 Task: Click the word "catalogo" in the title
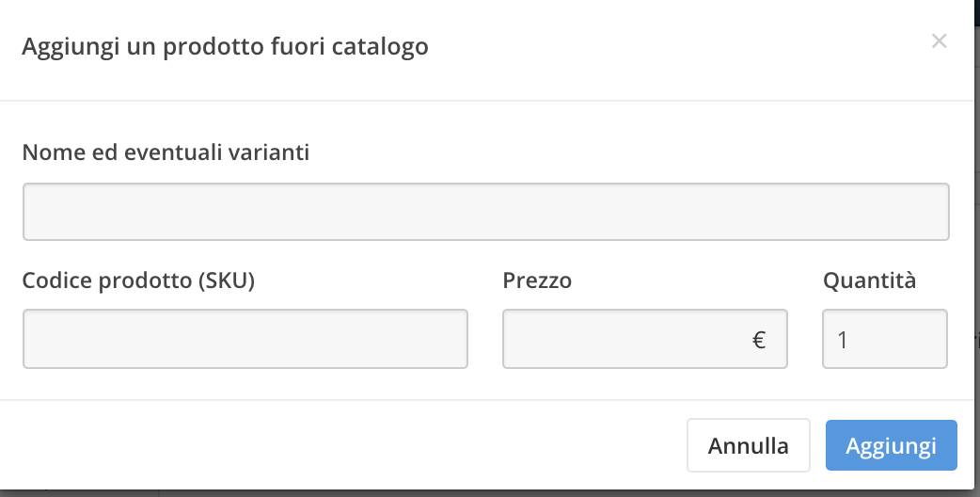(x=387, y=46)
